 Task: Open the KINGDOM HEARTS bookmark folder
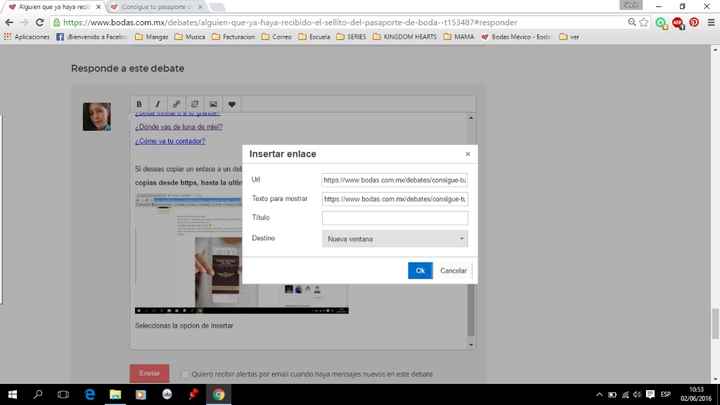point(405,37)
